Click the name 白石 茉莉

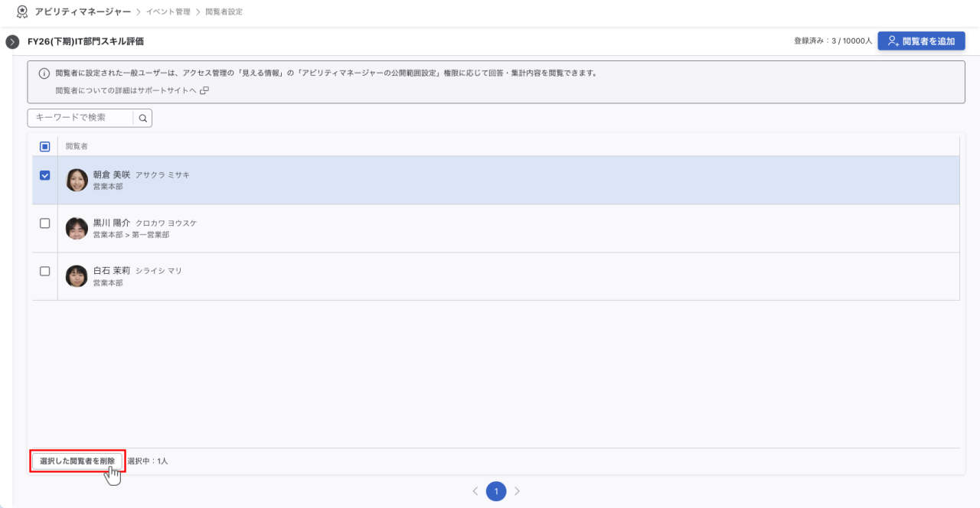(x=112, y=272)
